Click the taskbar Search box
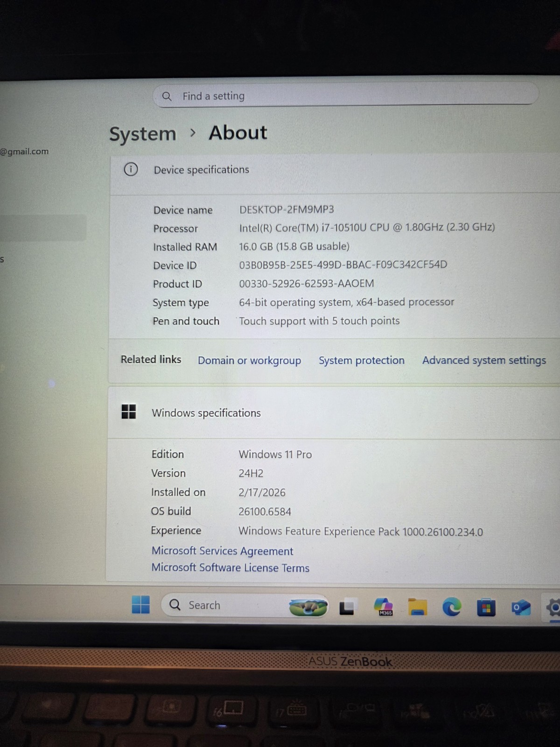 pos(245,606)
